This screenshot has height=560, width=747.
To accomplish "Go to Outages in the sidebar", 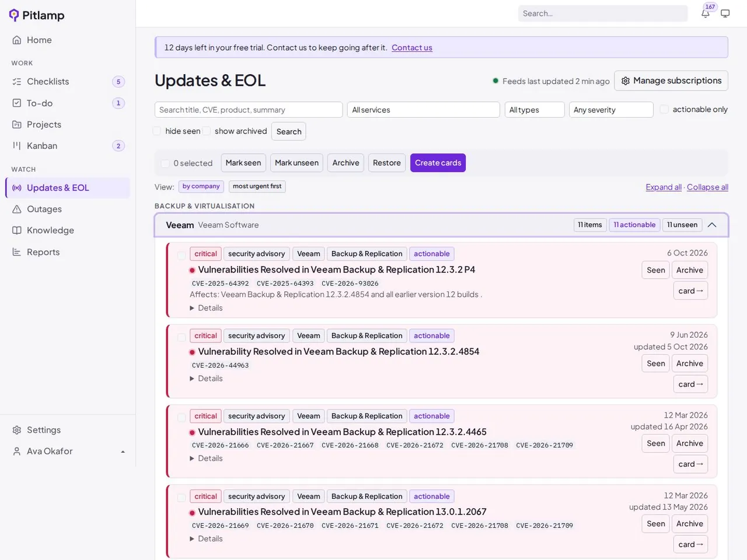I will [x=68, y=209].
